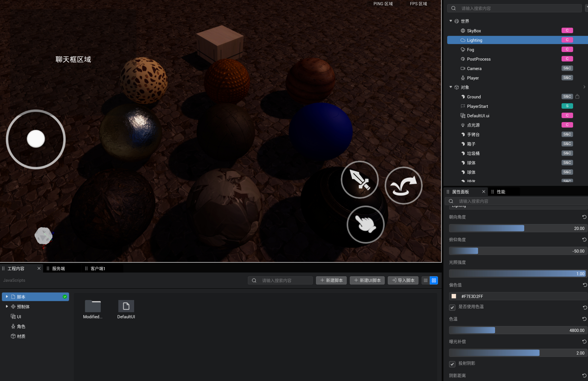The image size is (588, 381).
Task: Close the 属性面板 tab
Action: (484, 192)
